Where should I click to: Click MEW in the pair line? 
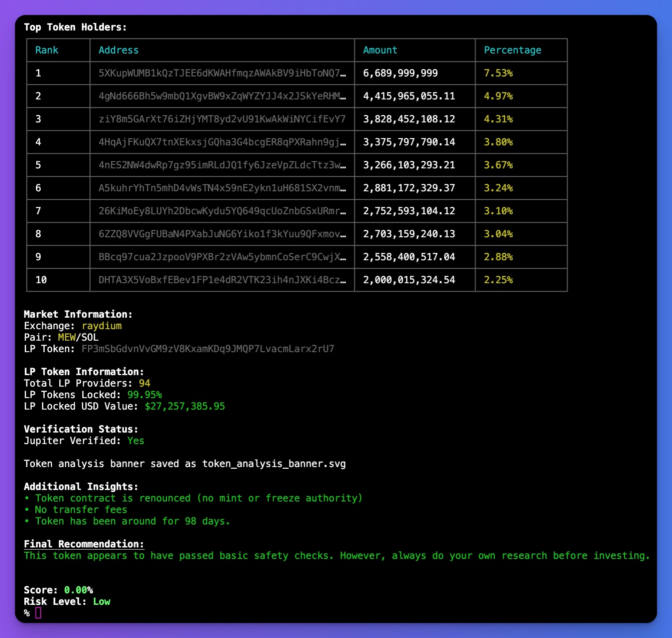click(x=67, y=338)
